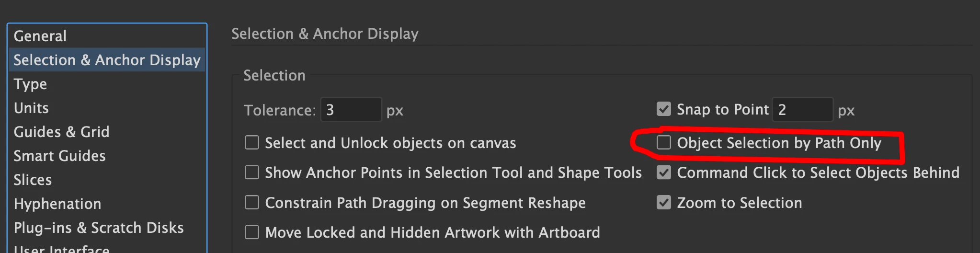Open the Type preferences category

tap(30, 84)
